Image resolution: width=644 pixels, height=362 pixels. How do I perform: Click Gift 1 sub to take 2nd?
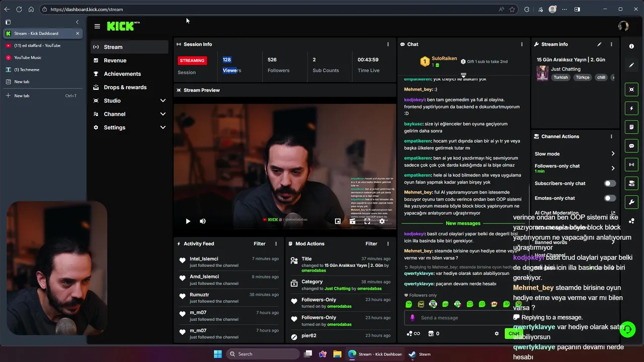[484, 62]
